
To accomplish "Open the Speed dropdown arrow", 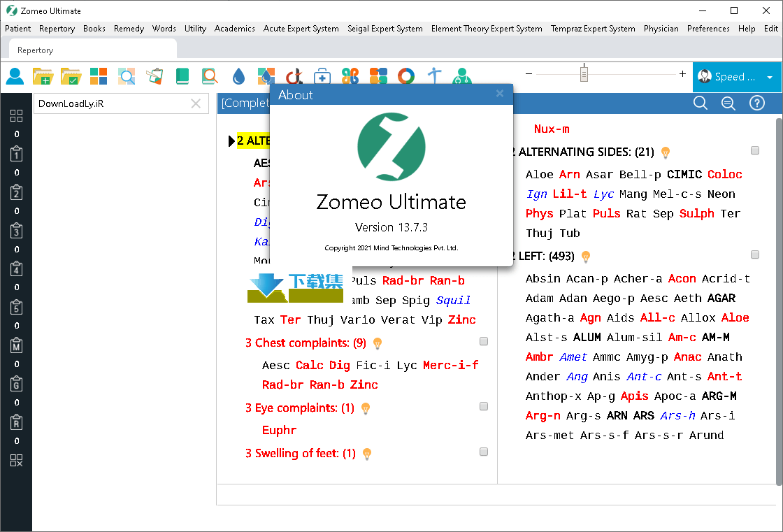I will pyautogui.click(x=770, y=78).
